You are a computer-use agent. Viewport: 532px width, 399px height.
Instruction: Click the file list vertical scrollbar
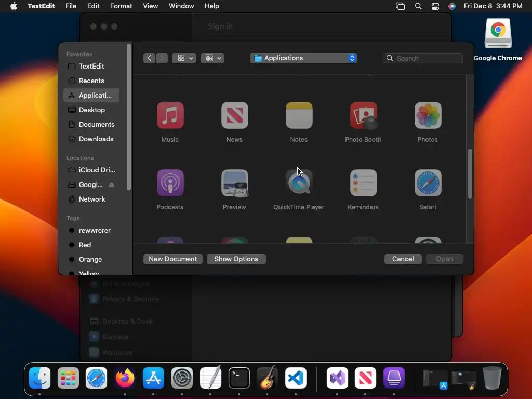coord(470,174)
